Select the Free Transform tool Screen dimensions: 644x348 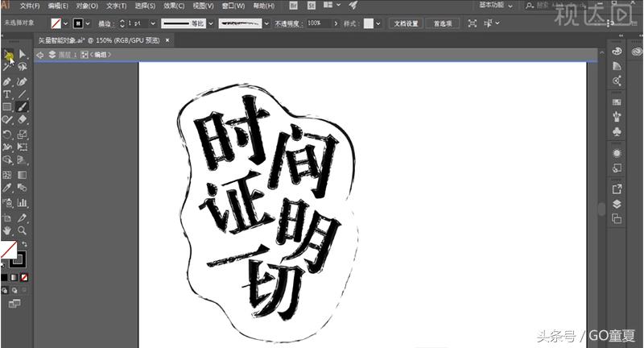23,147
